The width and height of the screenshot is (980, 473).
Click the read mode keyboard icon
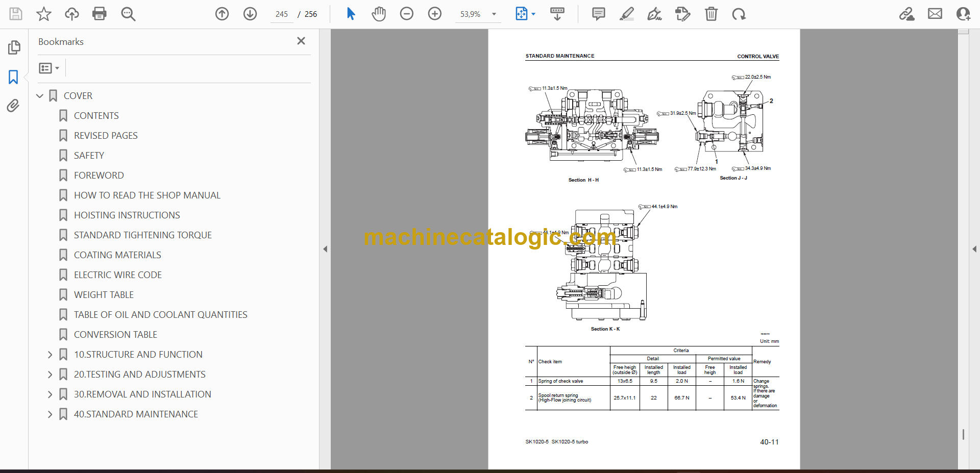(557, 14)
